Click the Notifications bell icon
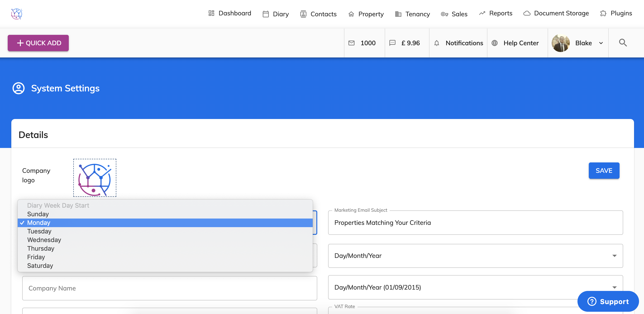Image resolution: width=644 pixels, height=314 pixels. [x=436, y=43]
